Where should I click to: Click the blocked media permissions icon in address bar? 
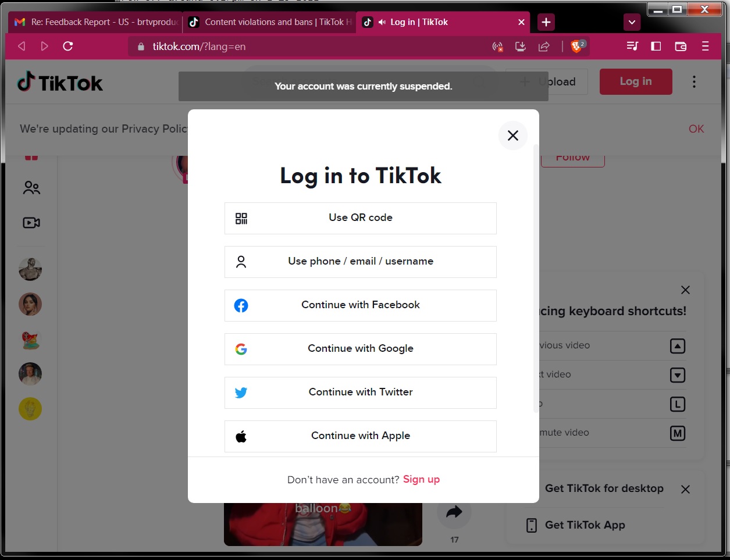pyautogui.click(x=498, y=47)
